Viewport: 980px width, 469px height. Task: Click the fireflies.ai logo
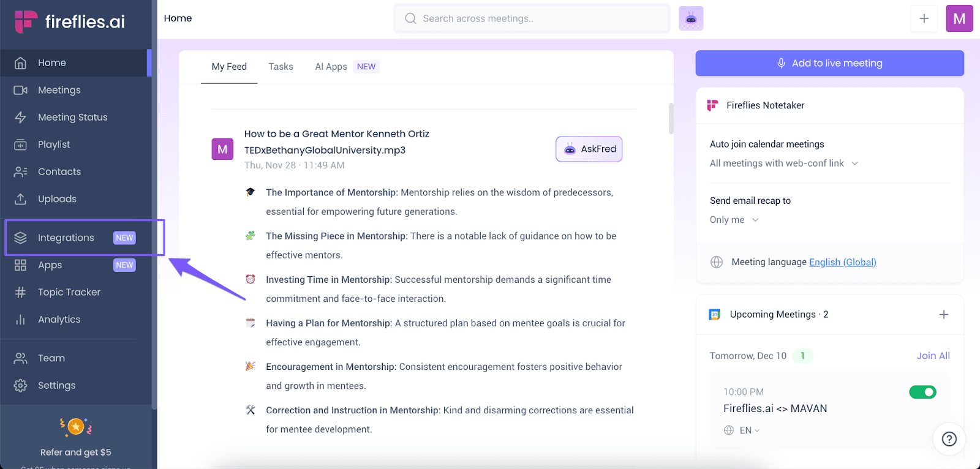pyautogui.click(x=70, y=21)
